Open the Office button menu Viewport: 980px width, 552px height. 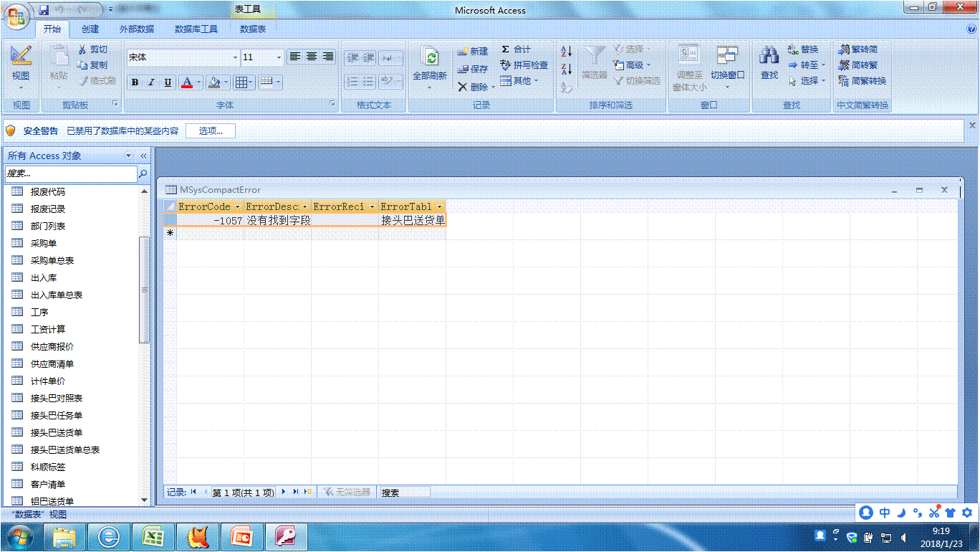pos(17,16)
